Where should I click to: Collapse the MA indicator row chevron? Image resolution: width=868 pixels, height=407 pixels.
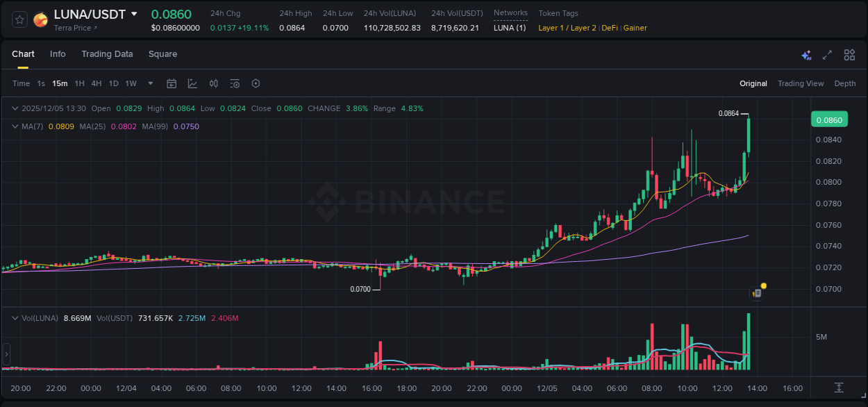tap(14, 126)
